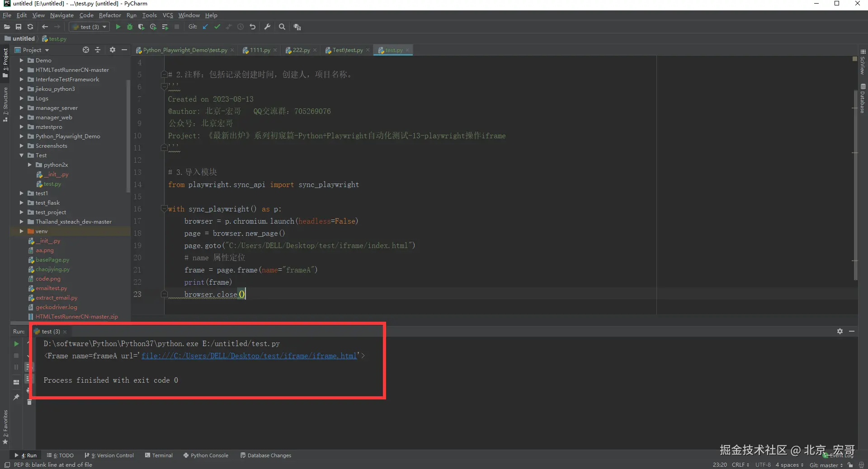Click the Save All toolbar icon

(x=19, y=27)
